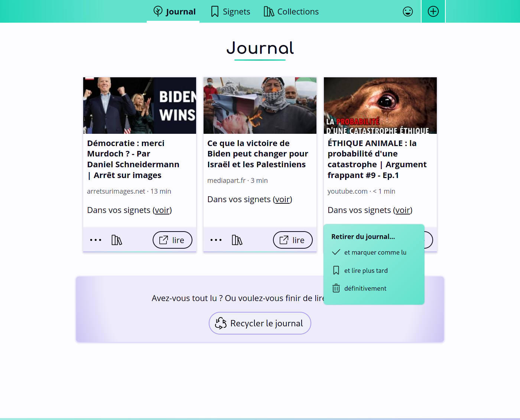Switch to the Signets tab

click(230, 11)
